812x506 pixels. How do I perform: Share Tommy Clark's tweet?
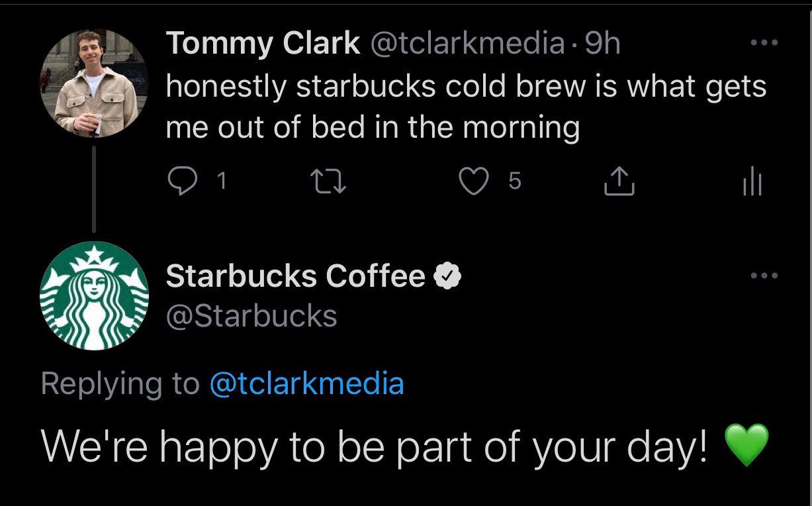619,181
